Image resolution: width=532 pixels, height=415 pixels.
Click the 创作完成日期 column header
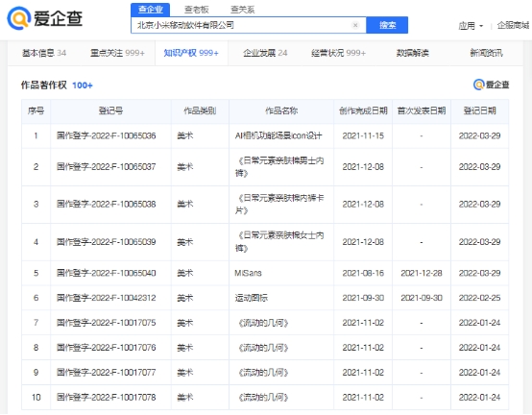363,110
